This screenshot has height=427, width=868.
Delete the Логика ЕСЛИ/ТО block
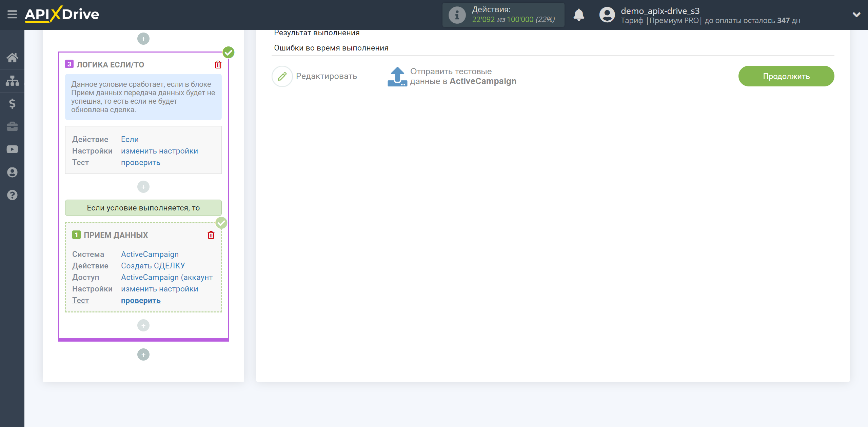(218, 64)
